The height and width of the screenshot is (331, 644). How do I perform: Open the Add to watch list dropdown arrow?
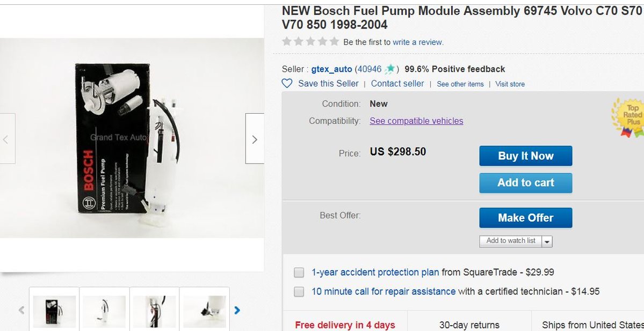pos(547,241)
